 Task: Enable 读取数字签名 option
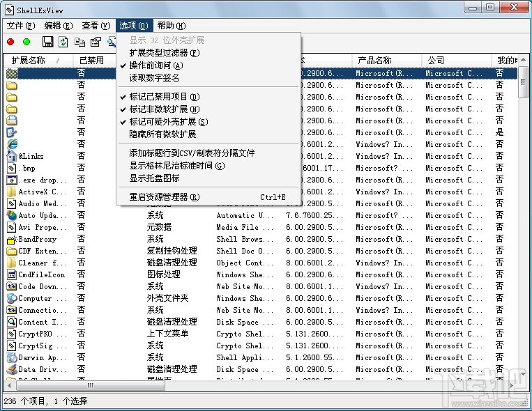coord(208,77)
